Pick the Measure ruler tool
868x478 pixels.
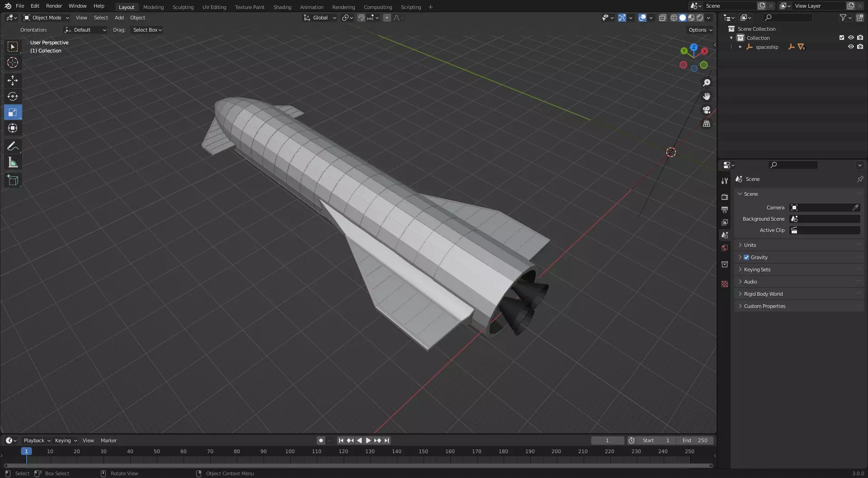pyautogui.click(x=13, y=162)
